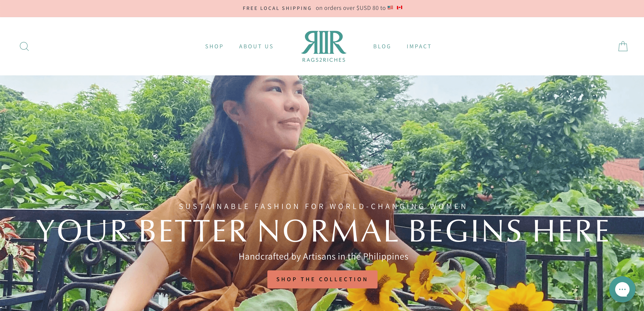The height and width of the screenshot is (311, 644).
Task: Click the Sustainable Fashion subtitle text
Action: (323, 207)
